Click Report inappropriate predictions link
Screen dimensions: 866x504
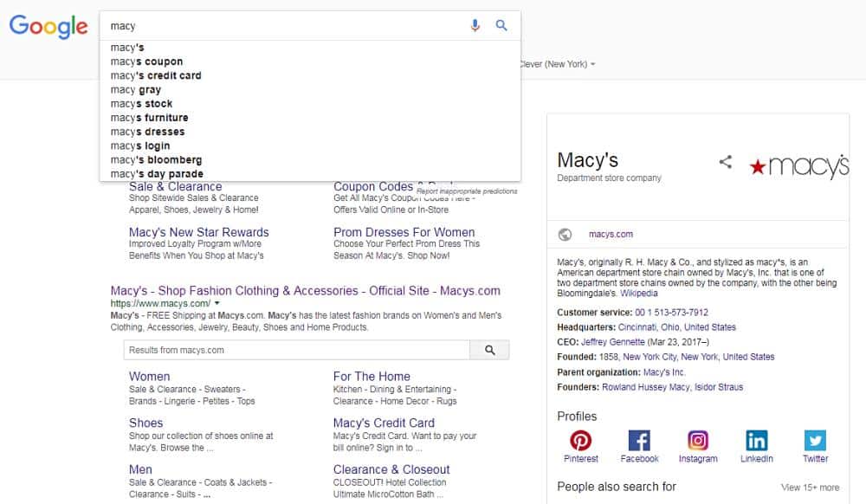[x=467, y=191]
